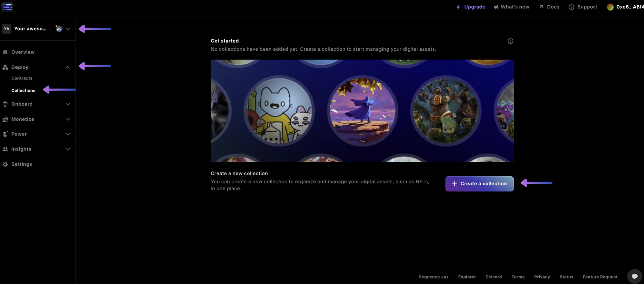The height and width of the screenshot is (284, 644).
Task: Click the Deploy menu label
Action: pyautogui.click(x=20, y=67)
